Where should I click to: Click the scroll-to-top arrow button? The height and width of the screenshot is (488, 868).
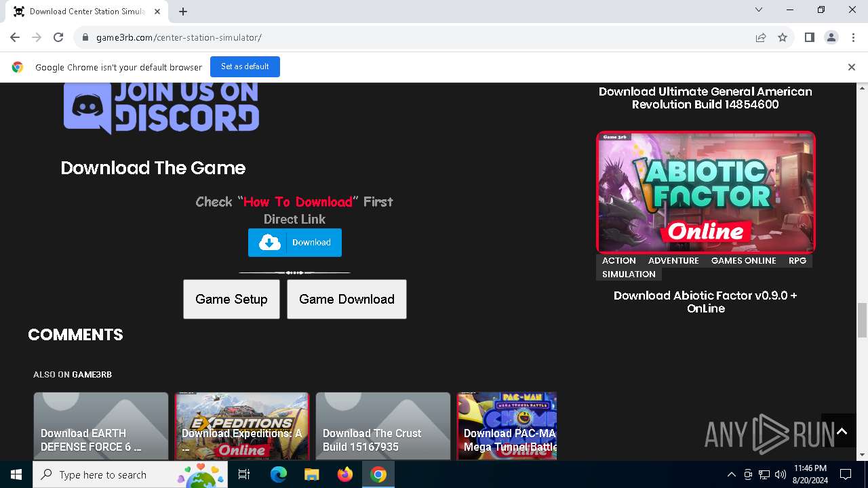pyautogui.click(x=842, y=431)
